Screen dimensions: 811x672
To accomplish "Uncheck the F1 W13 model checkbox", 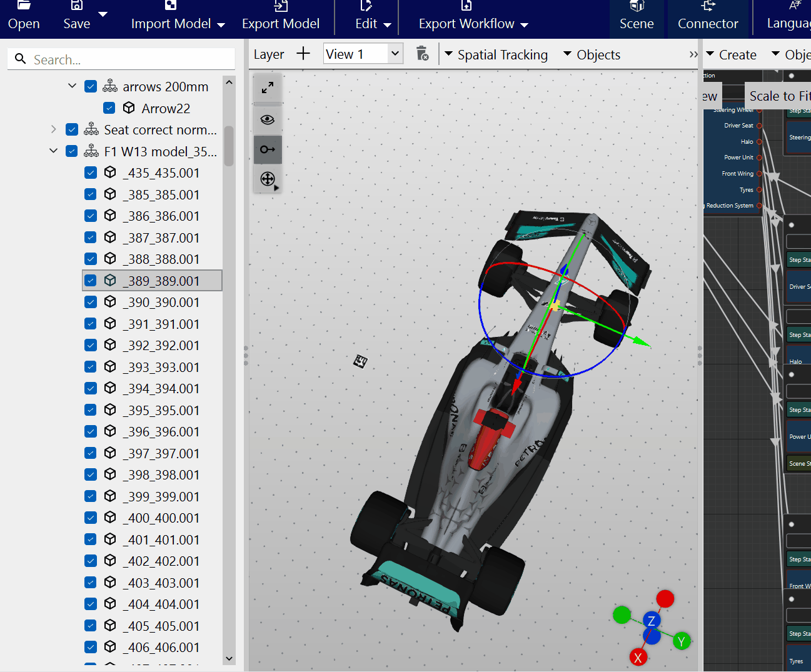I will coord(72,151).
